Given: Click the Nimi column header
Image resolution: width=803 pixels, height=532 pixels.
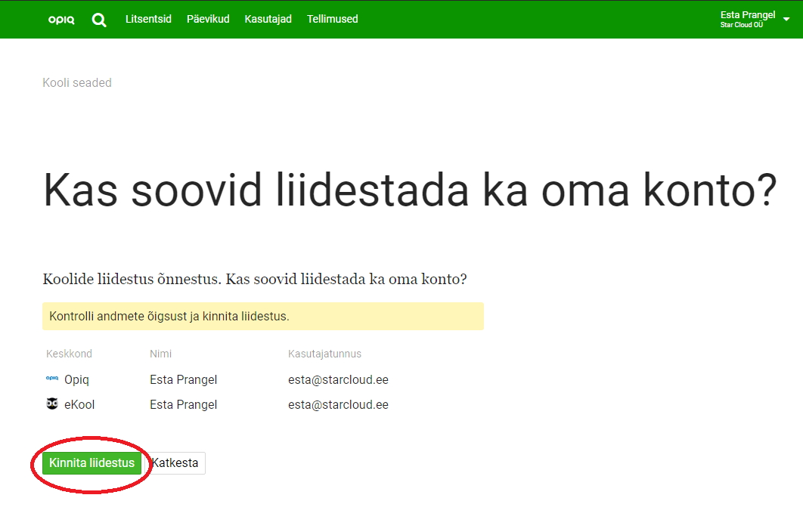Looking at the screenshot, I should point(160,354).
